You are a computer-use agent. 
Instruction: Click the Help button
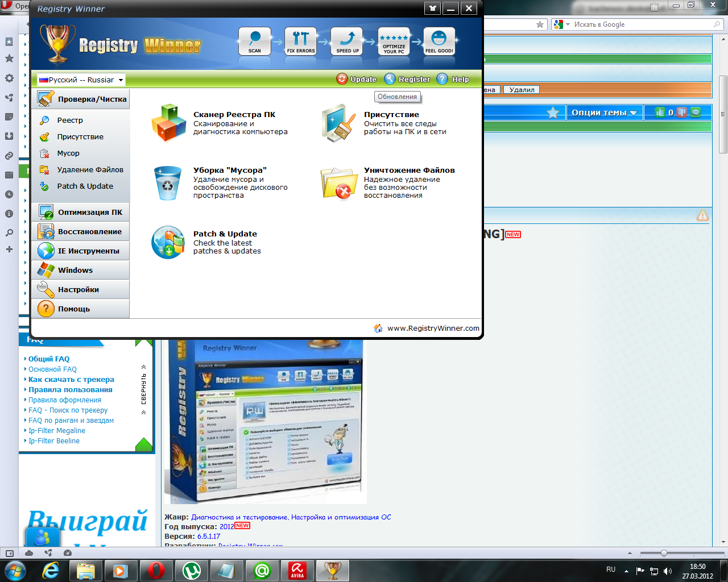(x=453, y=80)
